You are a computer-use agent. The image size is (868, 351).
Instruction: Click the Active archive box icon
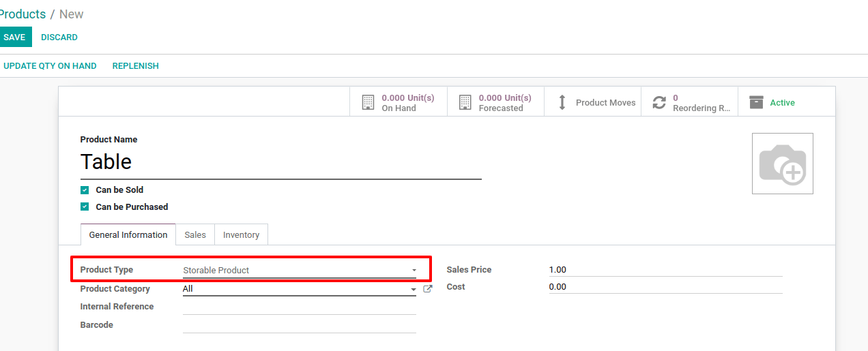(756, 102)
